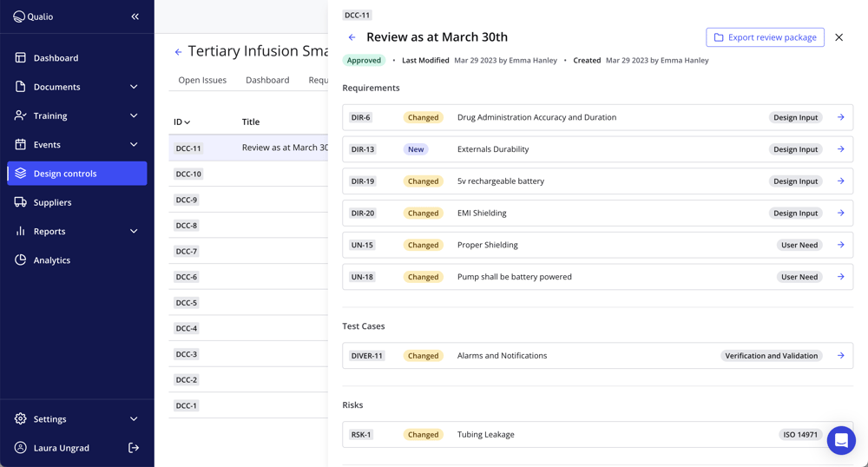Expand the Documents menu chevron
This screenshot has width=868, height=467.
[x=134, y=87]
